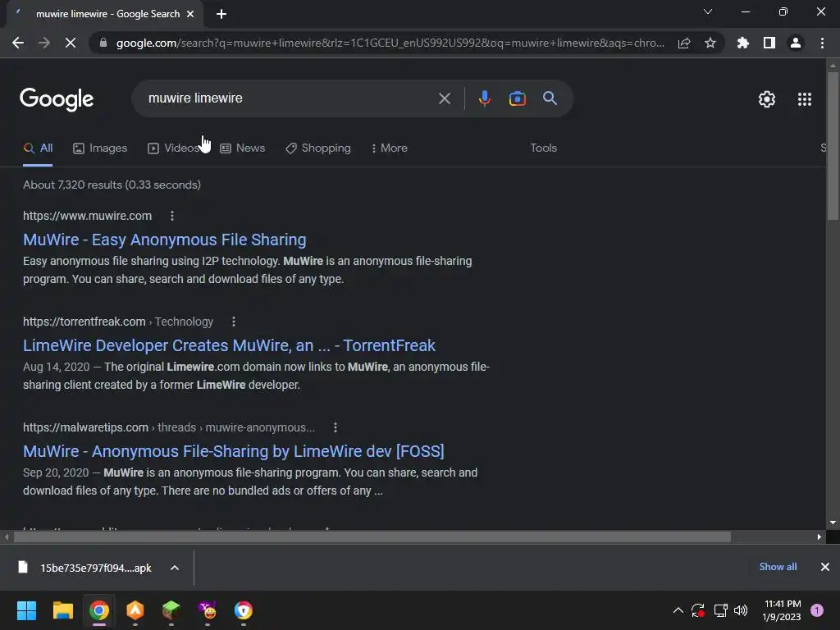
Task: Go back to previous page
Action: point(18,43)
